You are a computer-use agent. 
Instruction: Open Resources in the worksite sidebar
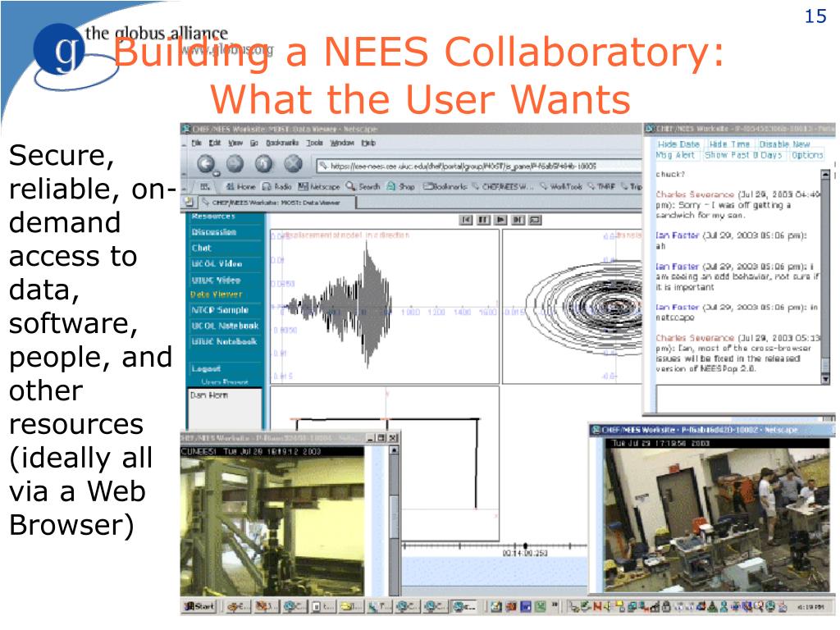[213, 216]
